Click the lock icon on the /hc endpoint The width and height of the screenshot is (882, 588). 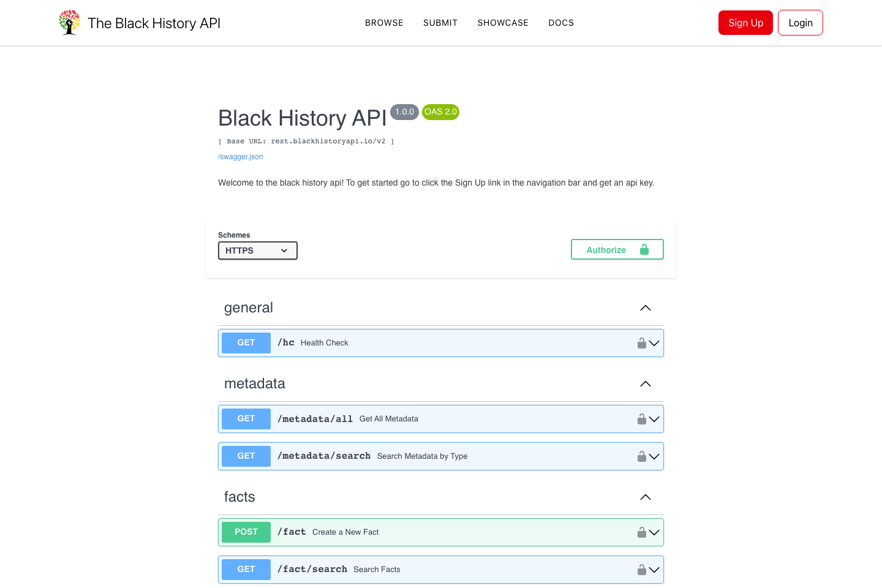641,343
